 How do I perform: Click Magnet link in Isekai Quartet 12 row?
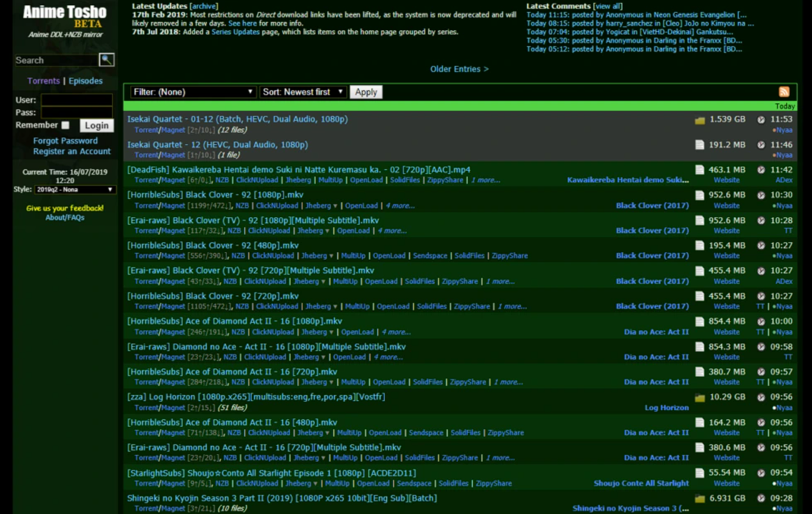pyautogui.click(x=173, y=155)
